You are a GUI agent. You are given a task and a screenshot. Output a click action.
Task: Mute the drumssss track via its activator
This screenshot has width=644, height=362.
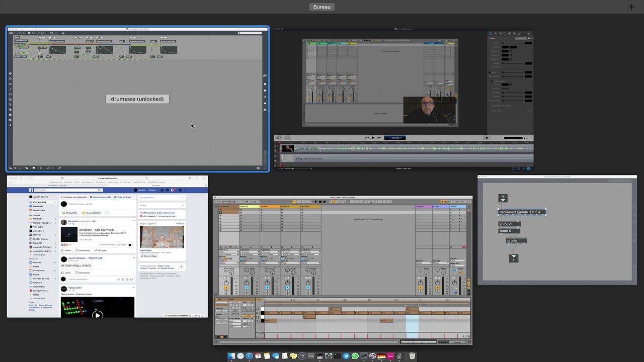click(226, 287)
